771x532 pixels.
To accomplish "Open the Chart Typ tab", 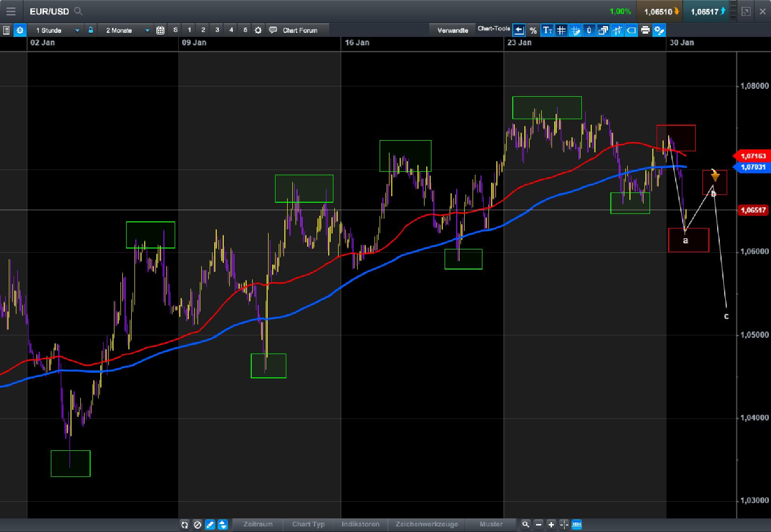I will tap(308, 524).
